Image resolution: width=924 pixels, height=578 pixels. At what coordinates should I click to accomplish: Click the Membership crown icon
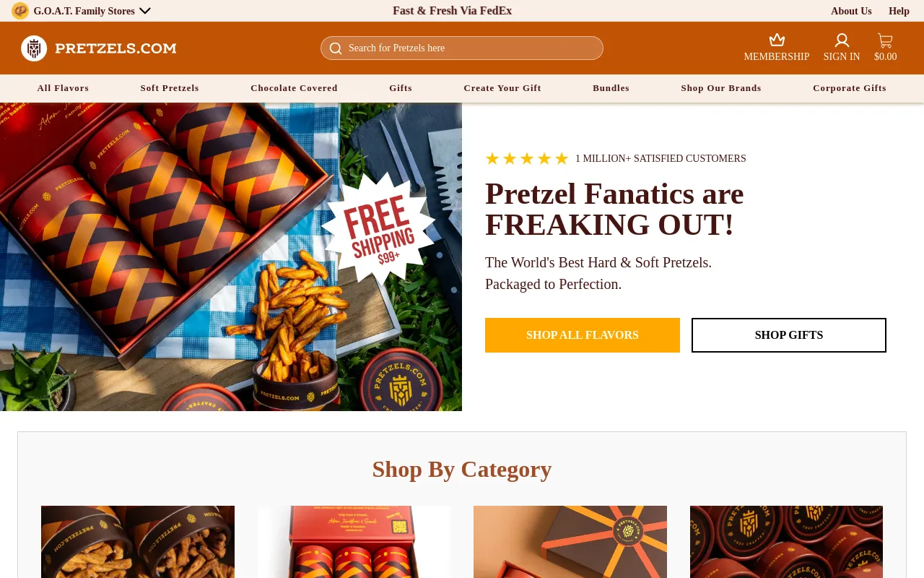777,40
